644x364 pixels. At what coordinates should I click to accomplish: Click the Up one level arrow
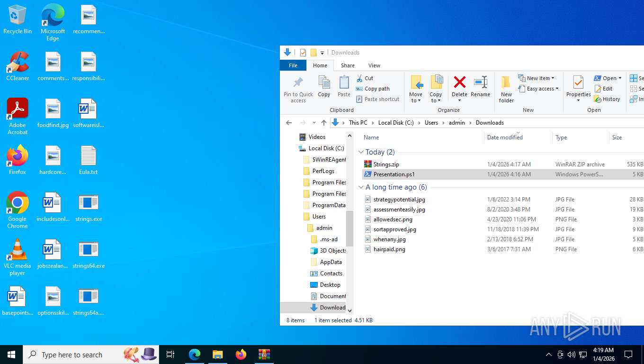[324, 122]
